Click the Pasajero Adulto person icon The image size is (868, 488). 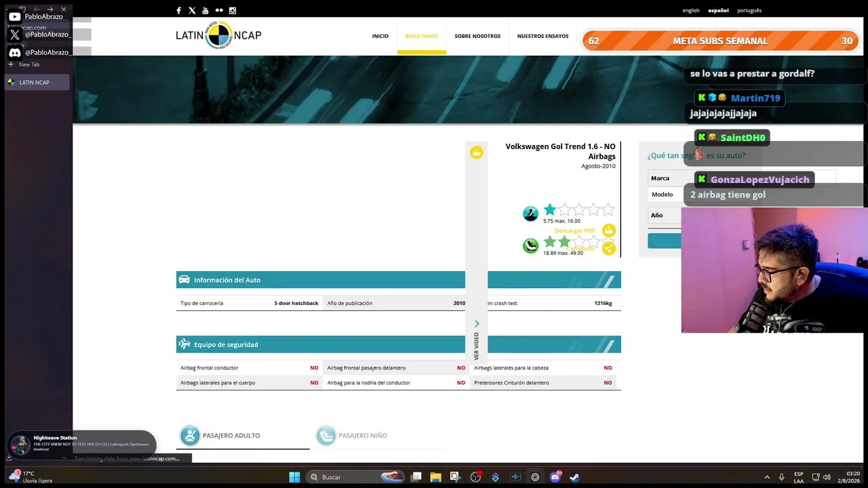tap(190, 435)
